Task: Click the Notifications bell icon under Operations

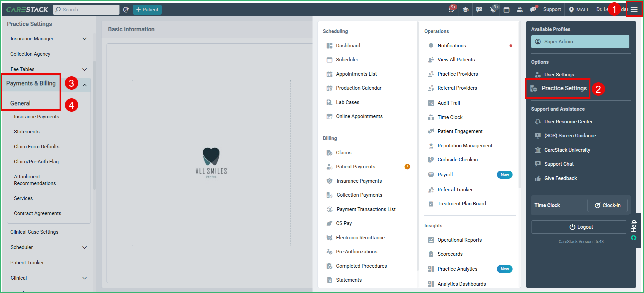Action: point(431,46)
